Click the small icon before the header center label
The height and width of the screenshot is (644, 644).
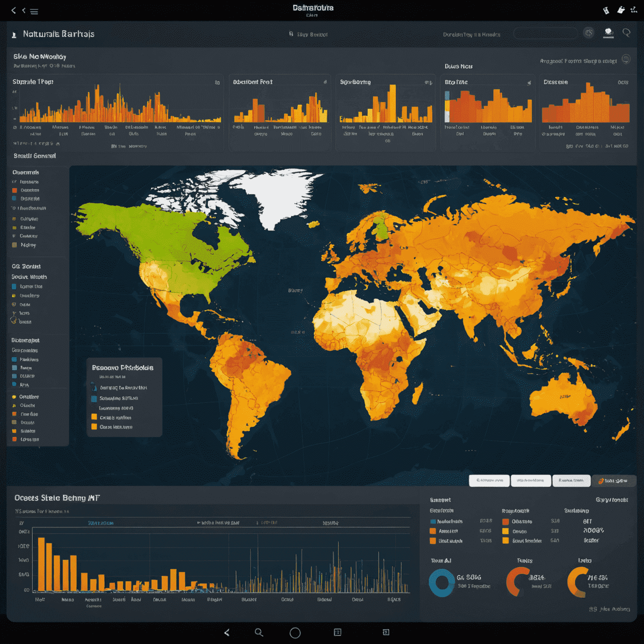coord(291,34)
